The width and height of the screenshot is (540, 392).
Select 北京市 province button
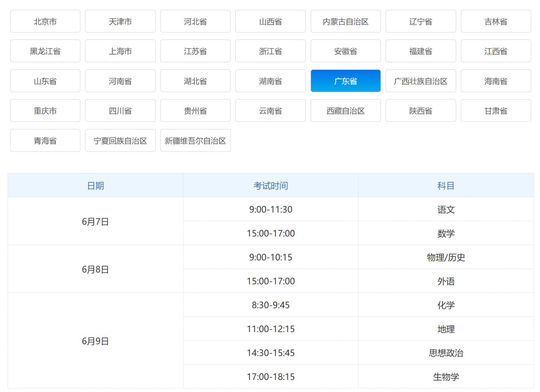pyautogui.click(x=45, y=22)
